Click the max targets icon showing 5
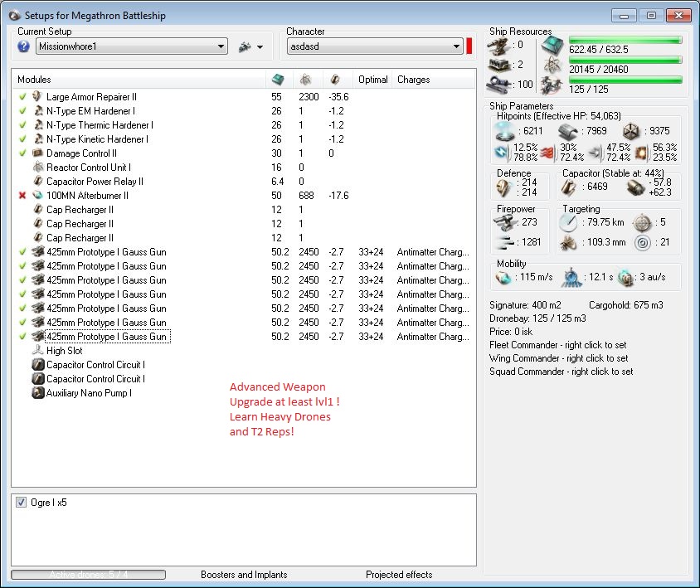The height and width of the screenshot is (588, 700). [643, 222]
